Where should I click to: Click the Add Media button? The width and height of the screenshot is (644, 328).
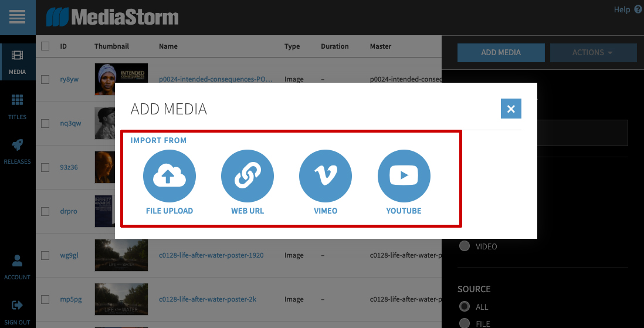click(501, 53)
